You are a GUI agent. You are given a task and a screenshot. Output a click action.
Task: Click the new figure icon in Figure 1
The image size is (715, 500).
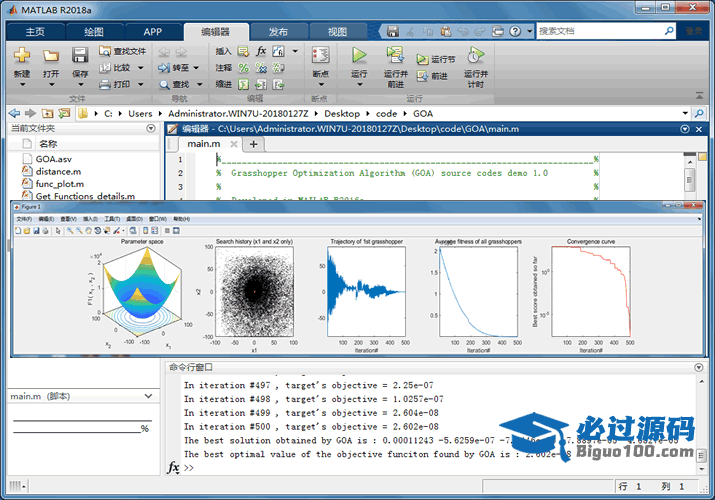tap(18, 231)
